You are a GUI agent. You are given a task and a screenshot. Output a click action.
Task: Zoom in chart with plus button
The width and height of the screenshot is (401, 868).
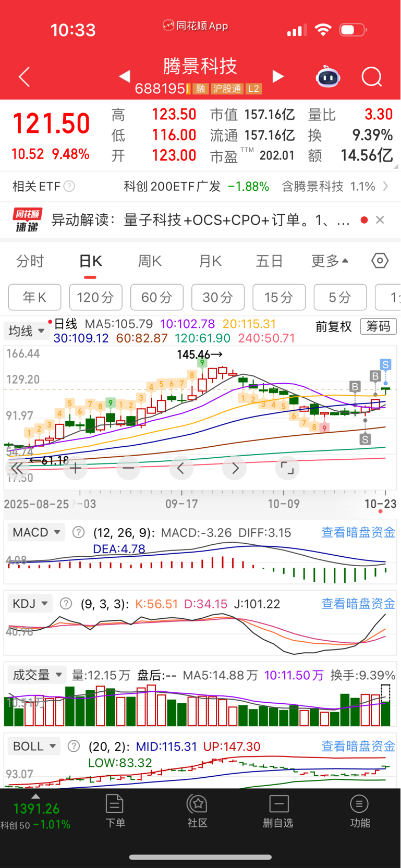click(75, 468)
